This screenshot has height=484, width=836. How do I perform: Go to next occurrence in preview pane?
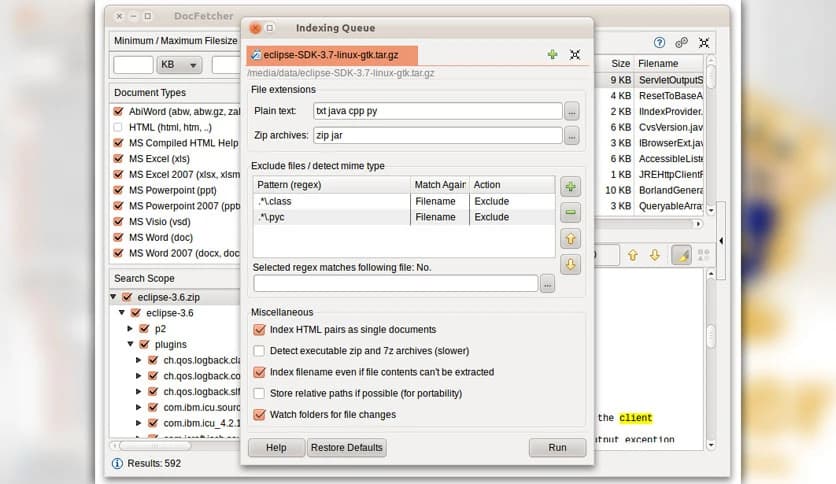click(655, 255)
